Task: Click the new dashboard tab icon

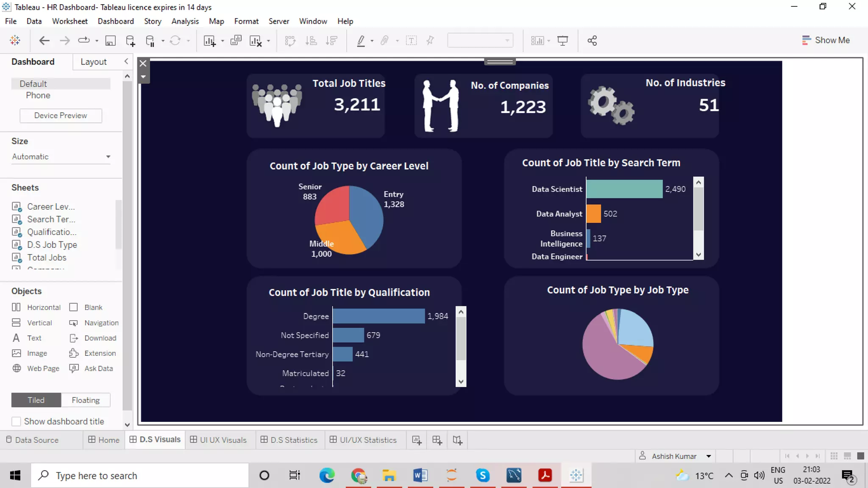Action: [437, 440]
